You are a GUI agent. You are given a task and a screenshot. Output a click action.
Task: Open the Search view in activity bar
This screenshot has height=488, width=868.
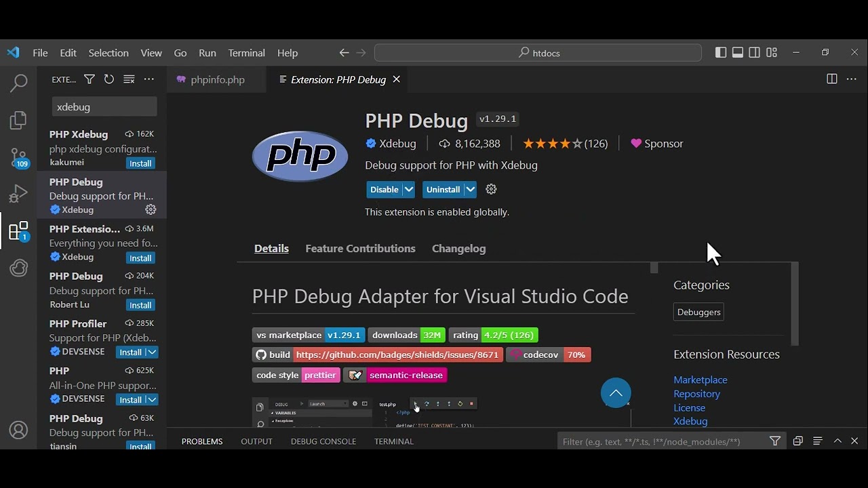pyautogui.click(x=18, y=83)
